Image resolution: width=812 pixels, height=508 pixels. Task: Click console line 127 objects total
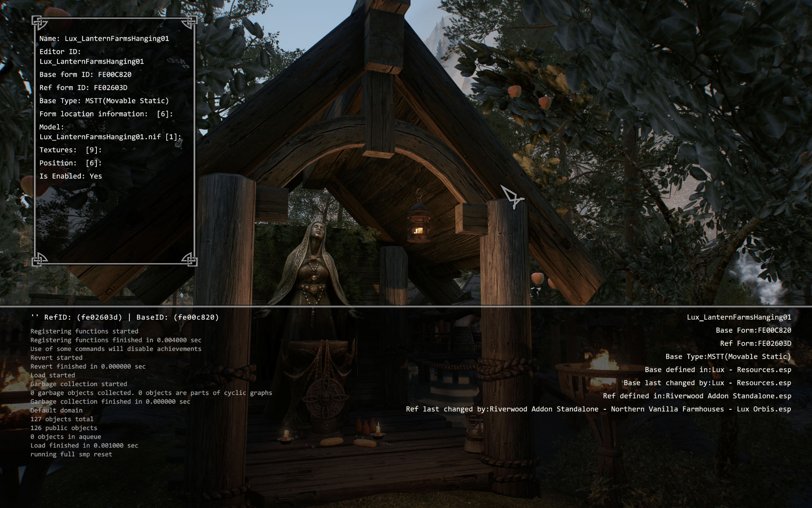[62, 419]
